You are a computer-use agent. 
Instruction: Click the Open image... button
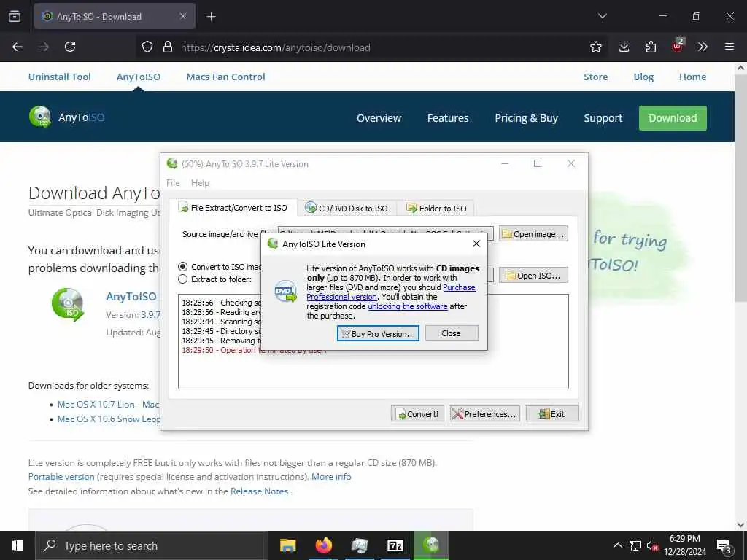coord(533,234)
